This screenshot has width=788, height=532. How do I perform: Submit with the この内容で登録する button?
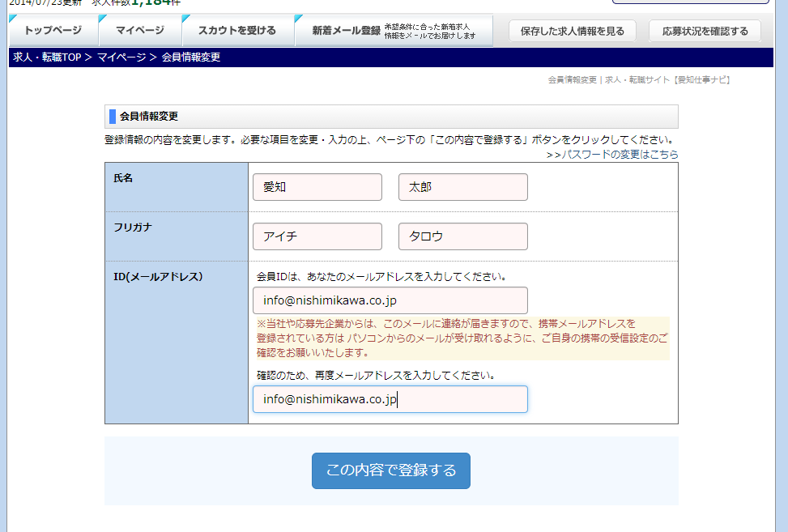pos(390,470)
